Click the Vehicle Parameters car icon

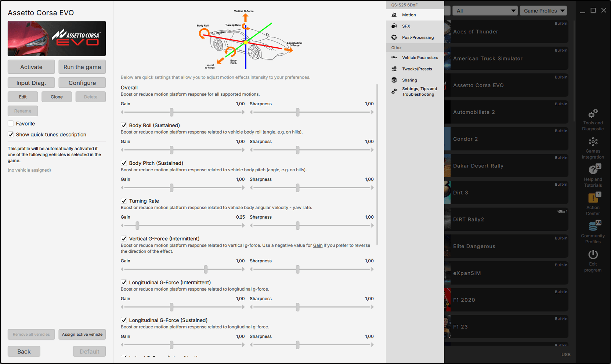[x=394, y=58]
